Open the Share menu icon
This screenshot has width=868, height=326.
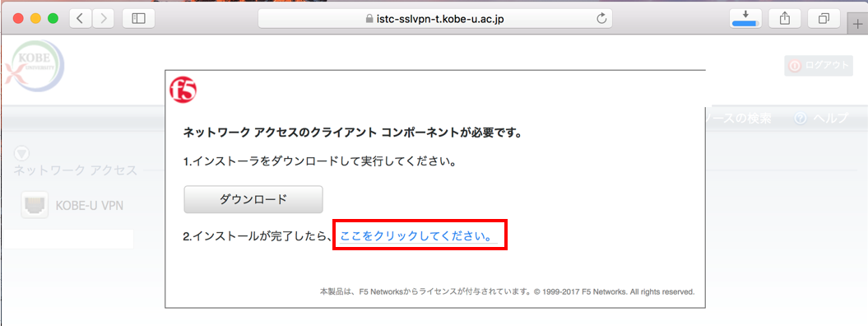784,18
